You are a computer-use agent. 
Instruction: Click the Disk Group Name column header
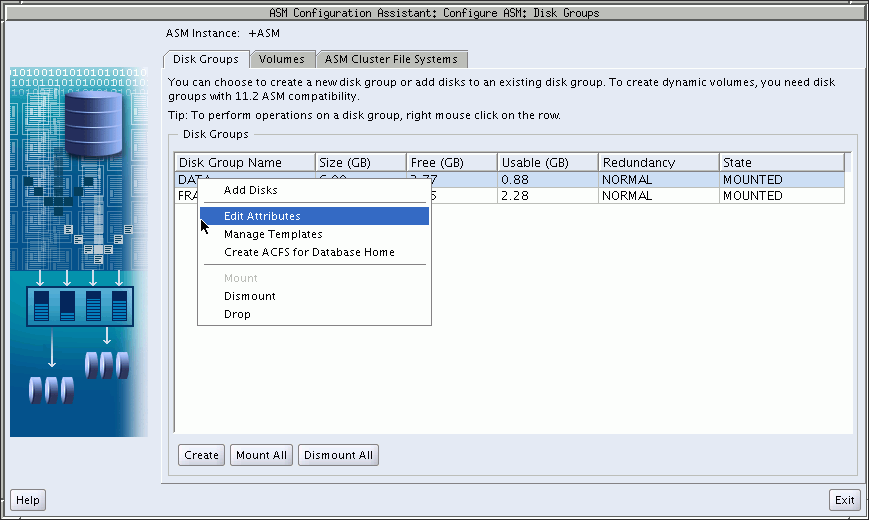coord(245,162)
